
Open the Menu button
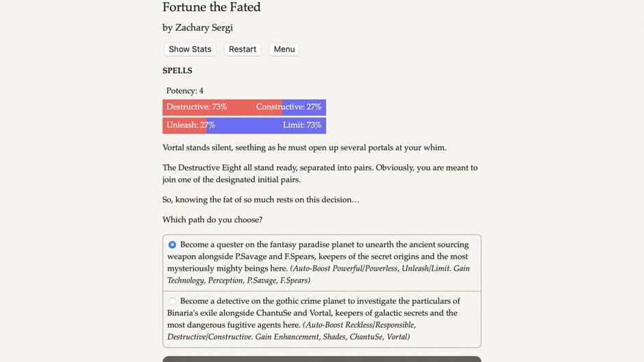284,49
